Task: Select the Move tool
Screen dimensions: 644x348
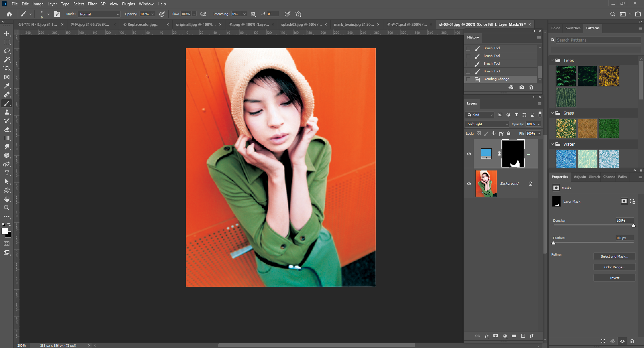Action: click(x=7, y=34)
